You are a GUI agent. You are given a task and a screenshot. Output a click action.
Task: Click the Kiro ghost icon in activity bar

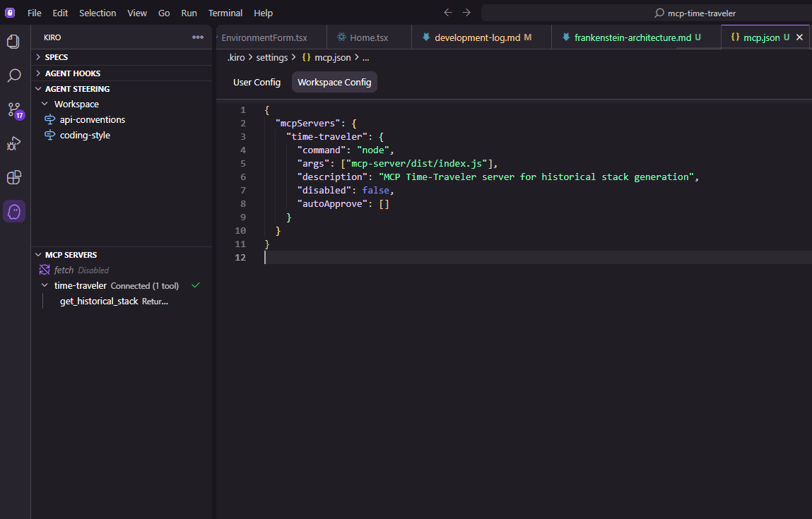(x=14, y=211)
